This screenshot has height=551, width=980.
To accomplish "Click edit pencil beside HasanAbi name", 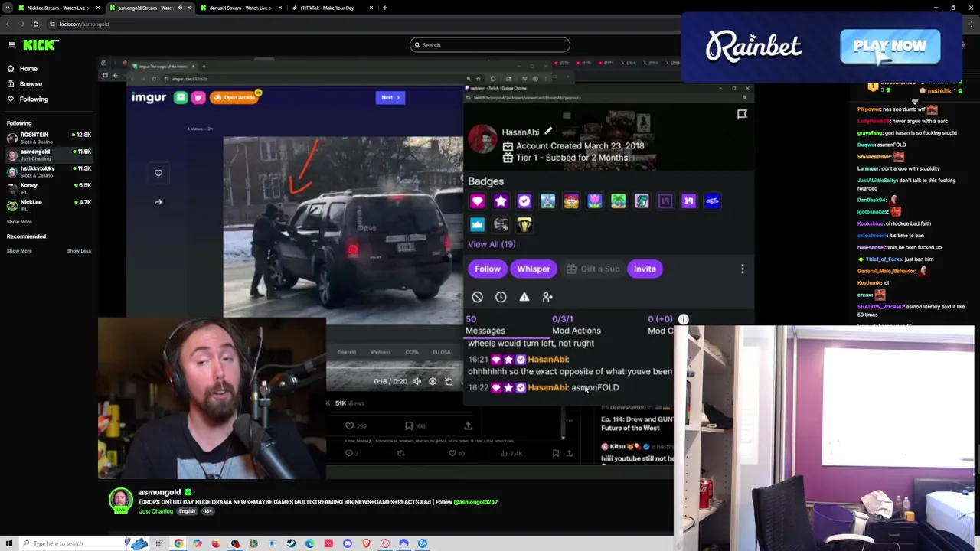I will click(548, 132).
